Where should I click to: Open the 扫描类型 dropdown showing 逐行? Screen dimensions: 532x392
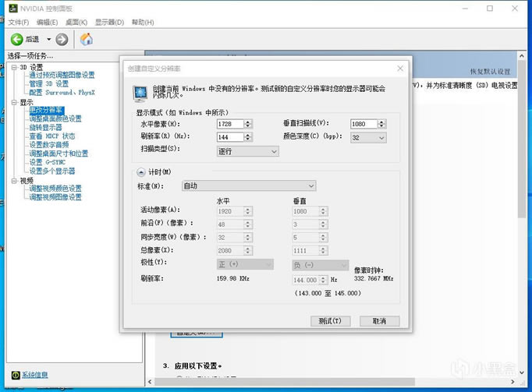pyautogui.click(x=248, y=151)
